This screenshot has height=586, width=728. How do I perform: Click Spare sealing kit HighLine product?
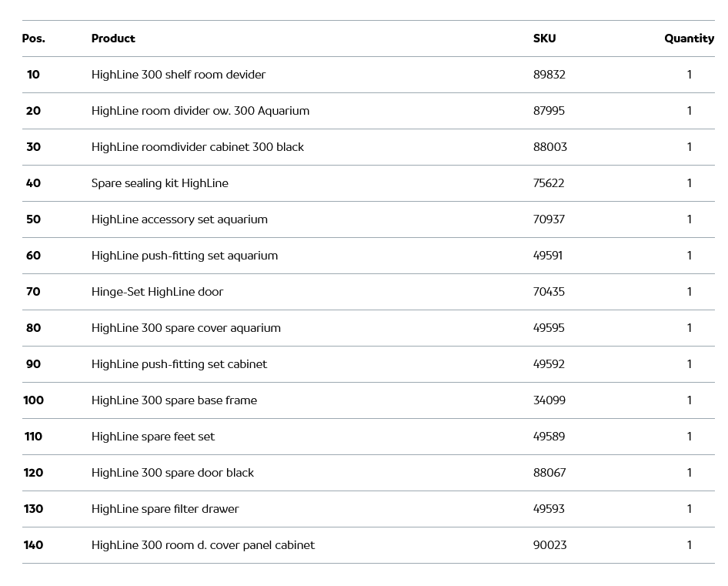tap(160, 183)
